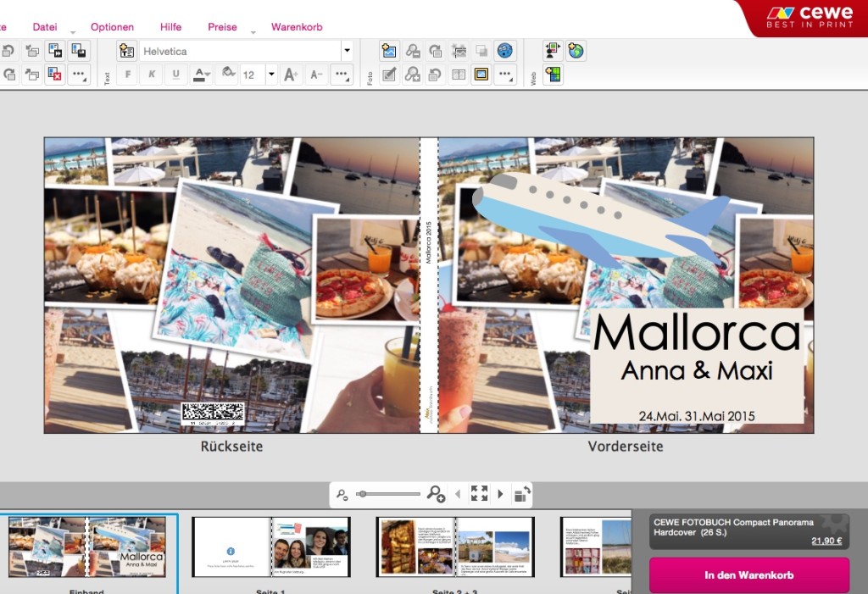Zoom out photo within frame icon

pos(413,51)
